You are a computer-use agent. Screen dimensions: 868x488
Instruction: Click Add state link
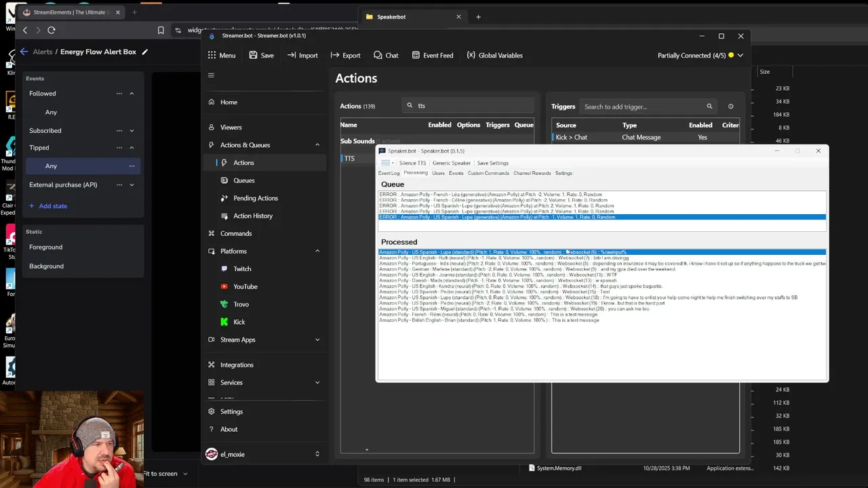point(48,206)
